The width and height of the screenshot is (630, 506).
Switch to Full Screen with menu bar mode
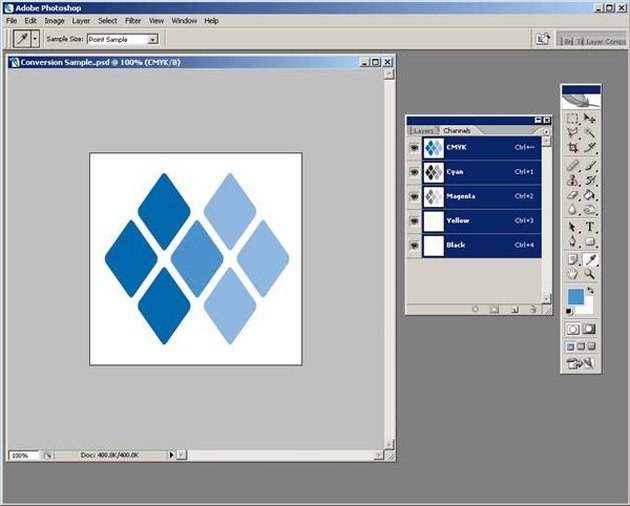[x=581, y=347]
